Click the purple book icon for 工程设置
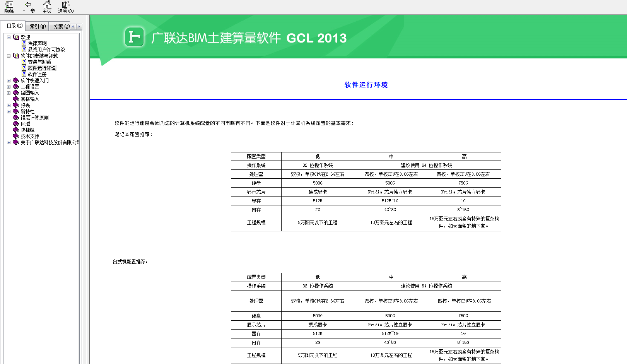The image size is (627, 364). coord(16,87)
